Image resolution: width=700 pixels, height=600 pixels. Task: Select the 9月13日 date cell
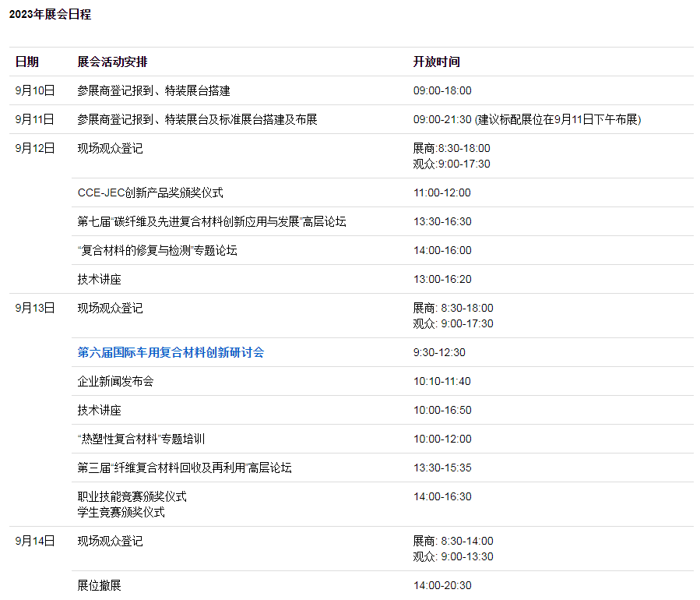tap(35, 308)
